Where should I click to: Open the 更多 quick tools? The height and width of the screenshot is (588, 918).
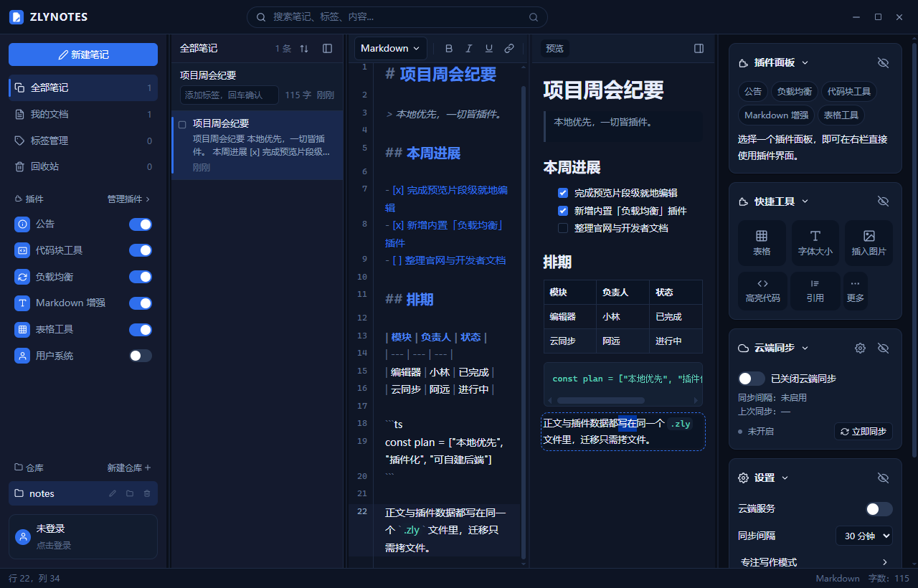pos(856,290)
